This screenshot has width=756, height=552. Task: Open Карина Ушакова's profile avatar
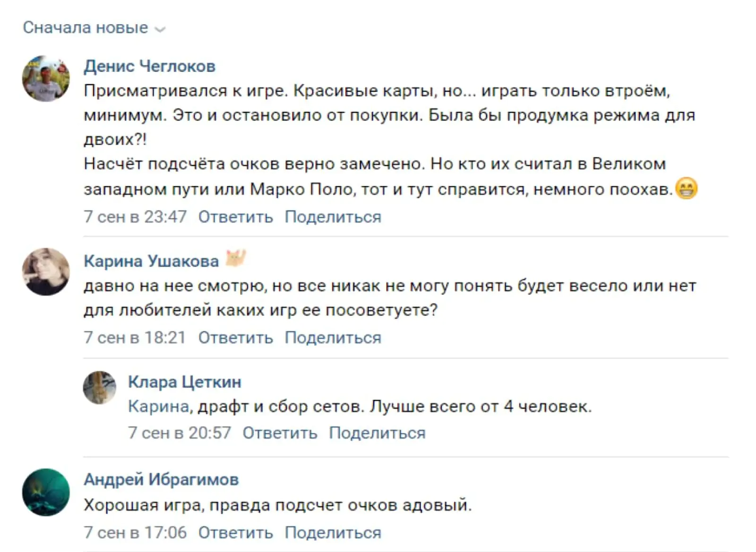click(x=46, y=272)
